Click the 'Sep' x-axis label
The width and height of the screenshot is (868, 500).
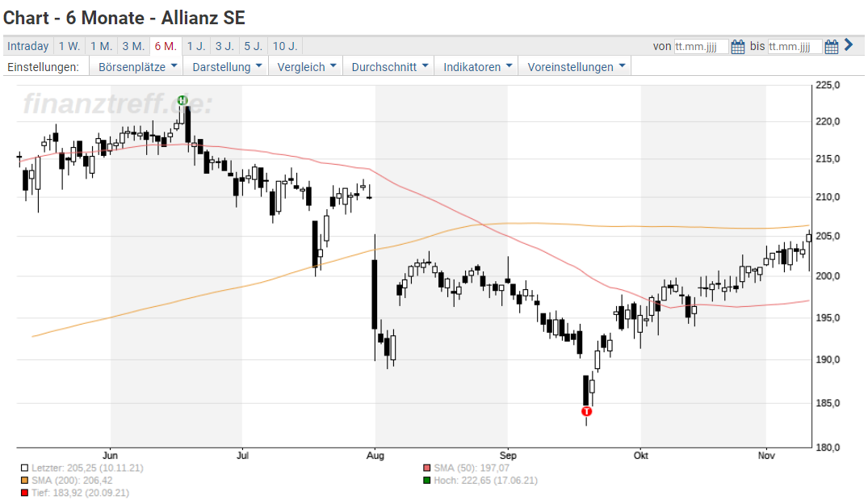coord(508,455)
